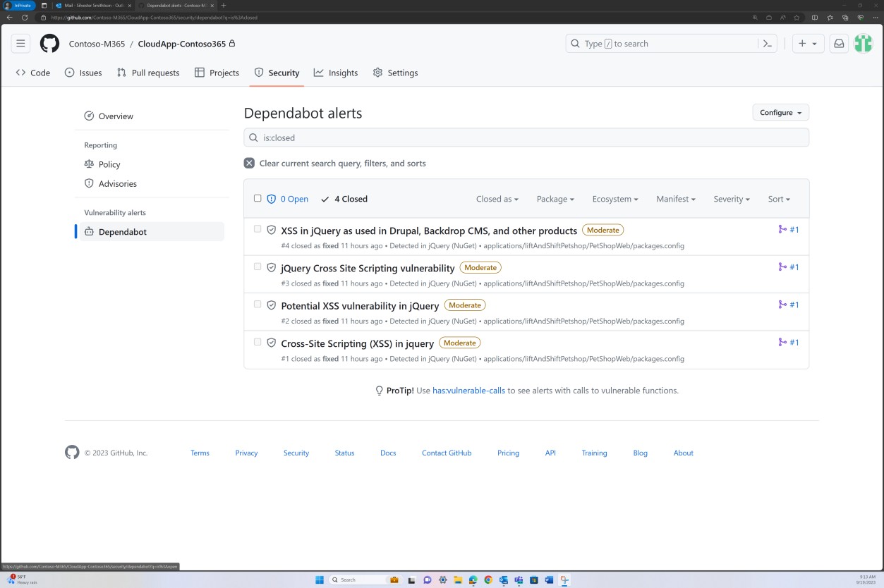The image size is (884, 588).
Task: Clear the current search query with the X icon
Action: click(x=249, y=163)
